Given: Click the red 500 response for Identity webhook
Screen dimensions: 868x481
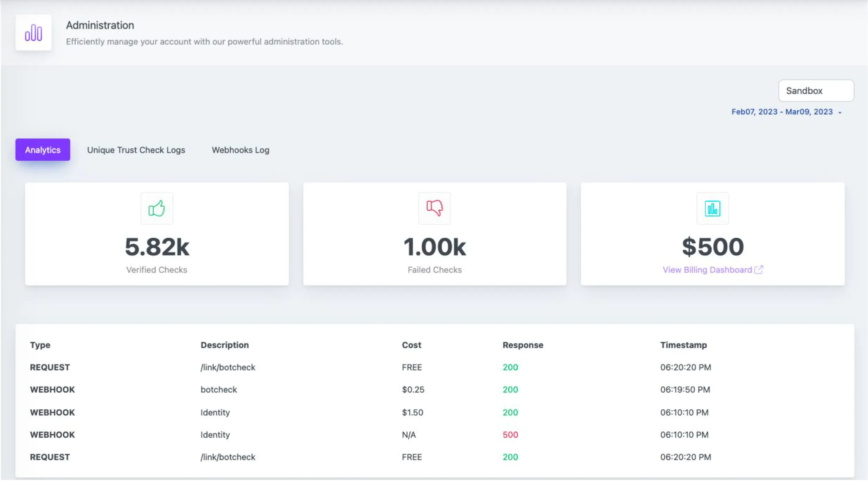Looking at the screenshot, I should coord(510,435).
